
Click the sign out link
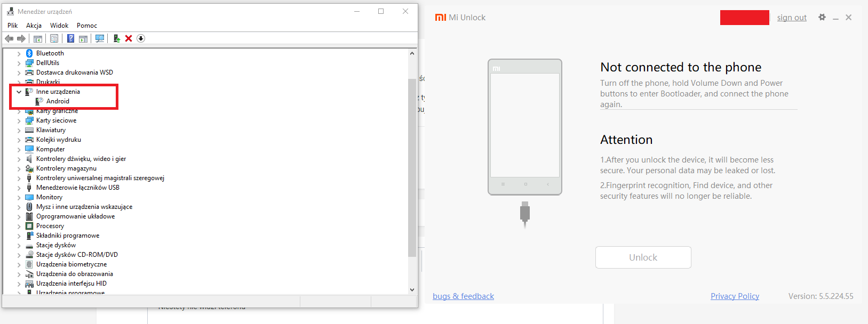(791, 18)
